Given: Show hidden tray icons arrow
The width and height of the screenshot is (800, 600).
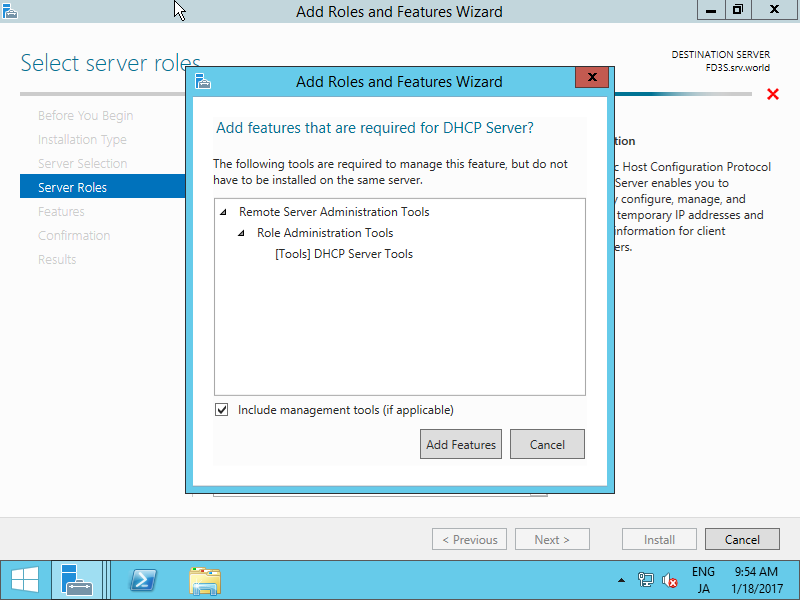Looking at the screenshot, I should [621, 581].
